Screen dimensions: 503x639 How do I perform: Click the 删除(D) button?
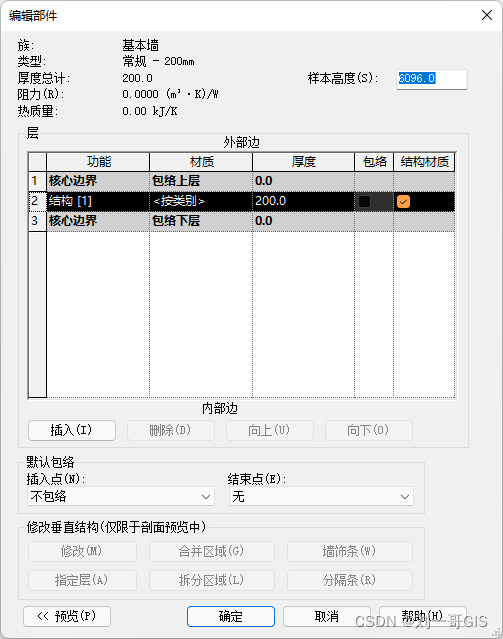coord(171,430)
